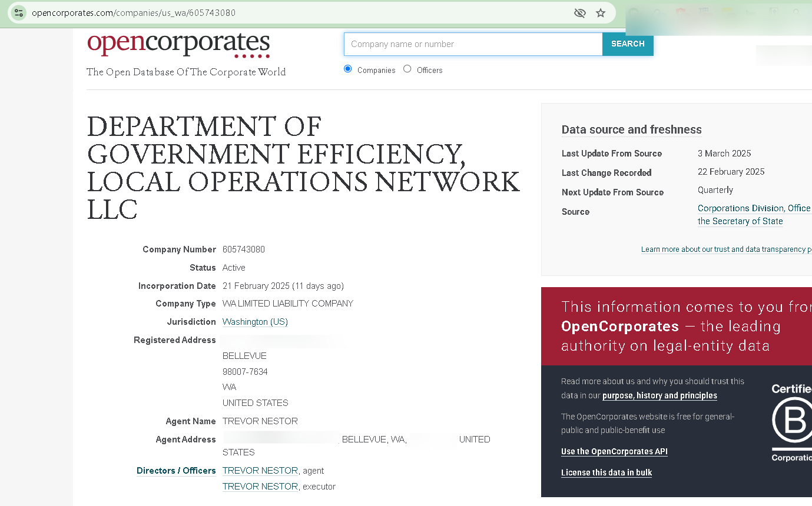Click the SEARCH button

pos(628,44)
